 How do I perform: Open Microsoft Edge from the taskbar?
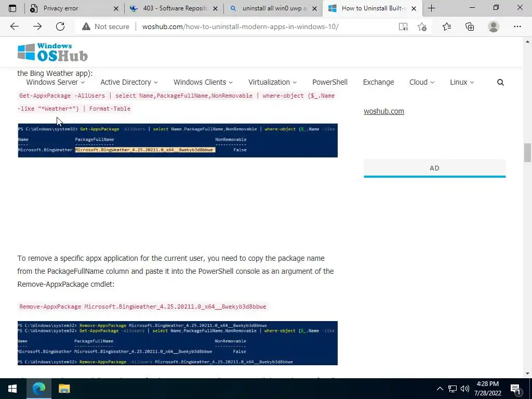38,389
